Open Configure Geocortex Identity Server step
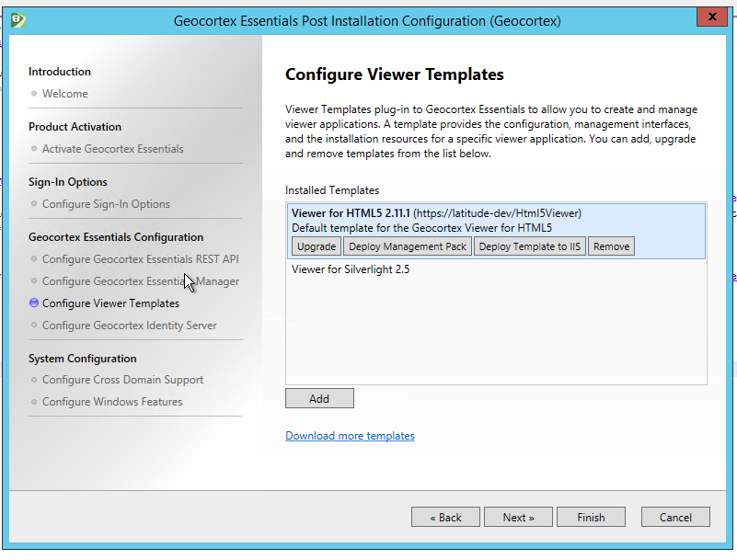Viewport: 737px width, 560px height. (130, 326)
